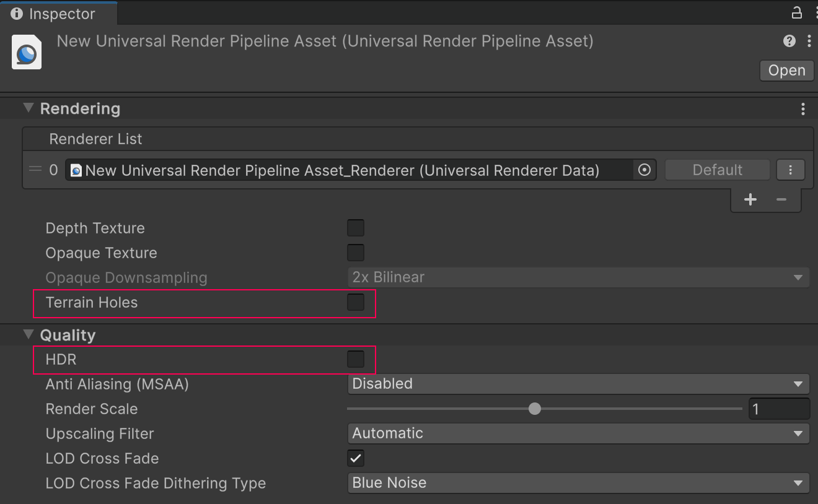Click the Default button on the renderer row
This screenshot has width=818, height=504.
click(717, 170)
